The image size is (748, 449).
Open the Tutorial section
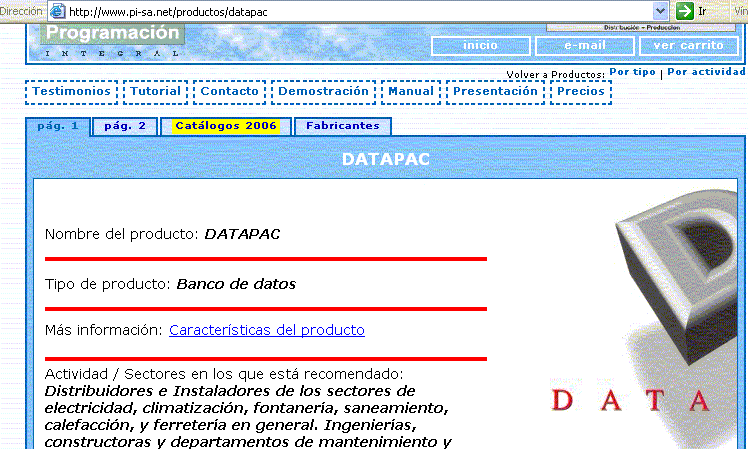[x=156, y=92]
